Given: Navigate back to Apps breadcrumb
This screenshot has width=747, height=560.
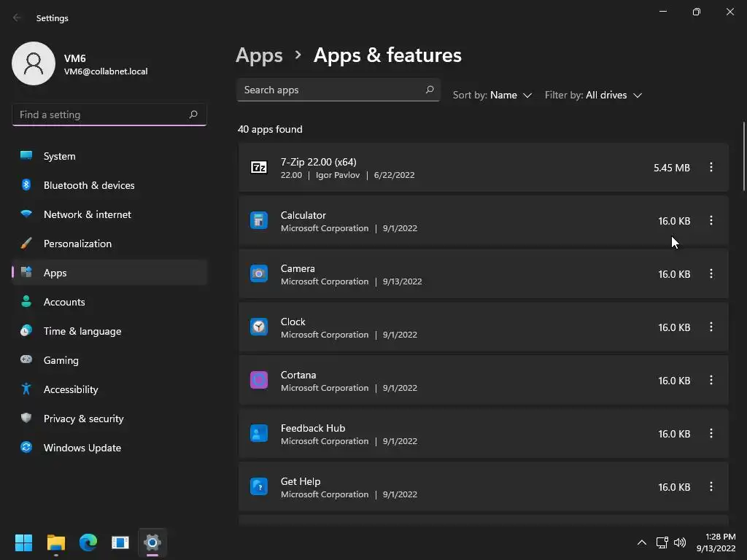Looking at the screenshot, I should point(259,55).
